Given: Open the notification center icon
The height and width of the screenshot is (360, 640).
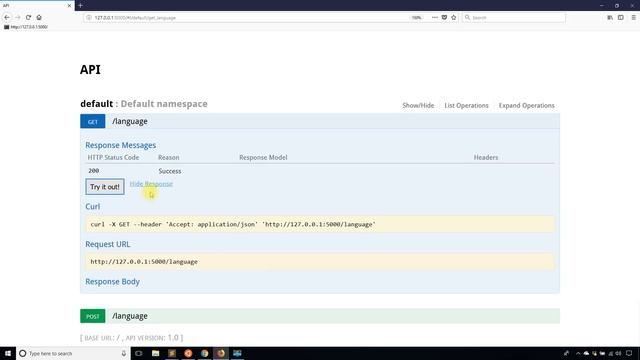Looking at the screenshot, I should tap(629, 353).
